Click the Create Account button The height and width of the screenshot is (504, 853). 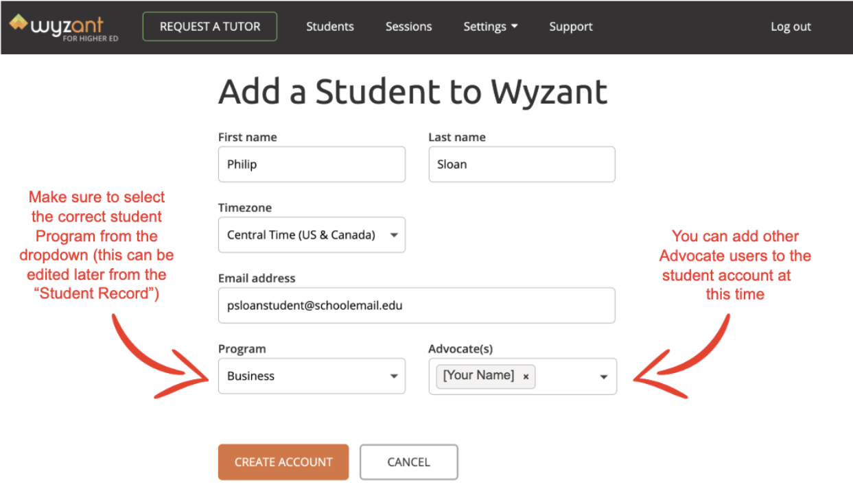(283, 462)
